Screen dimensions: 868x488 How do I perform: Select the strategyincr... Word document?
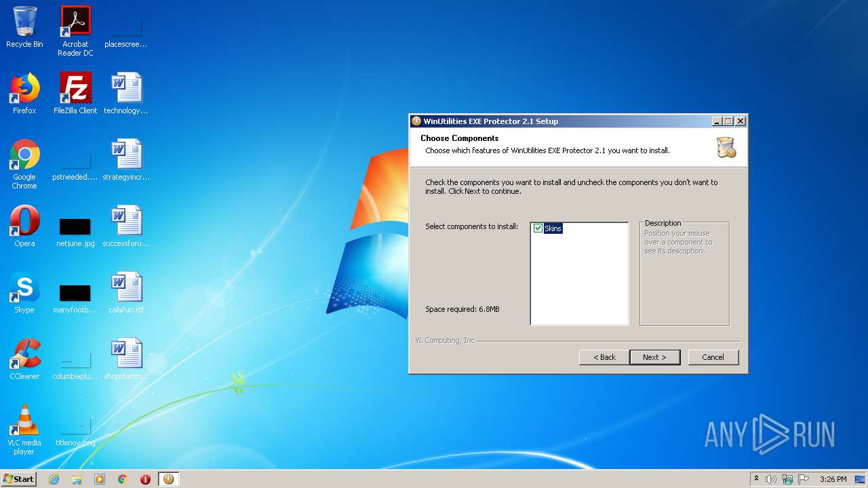tap(126, 160)
